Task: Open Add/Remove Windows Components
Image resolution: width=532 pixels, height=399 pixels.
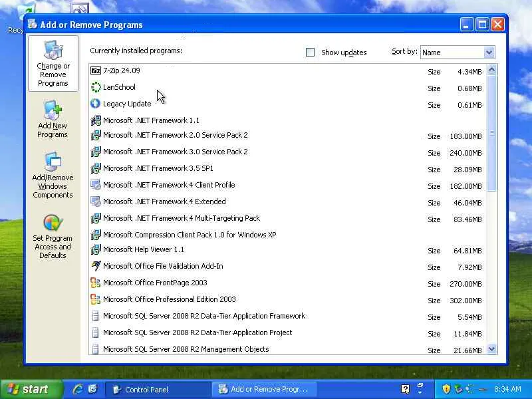Action: pos(53,175)
